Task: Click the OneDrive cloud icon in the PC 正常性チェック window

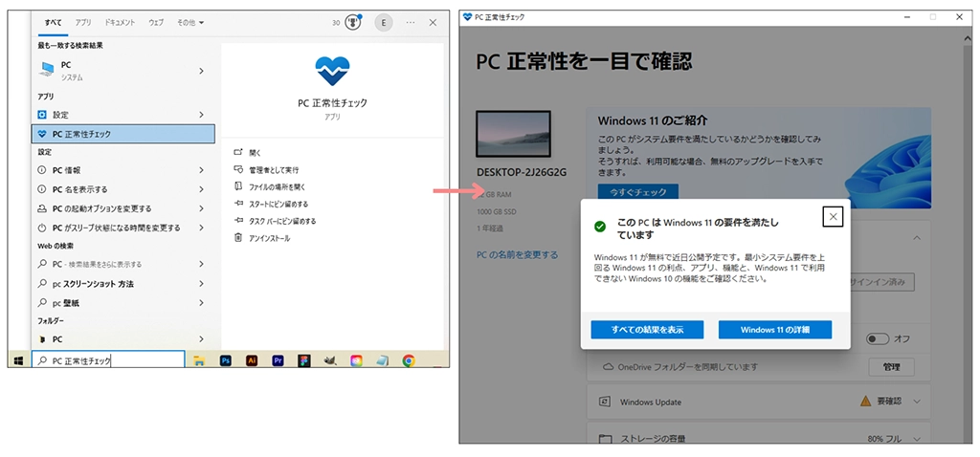Action: pyautogui.click(x=607, y=367)
